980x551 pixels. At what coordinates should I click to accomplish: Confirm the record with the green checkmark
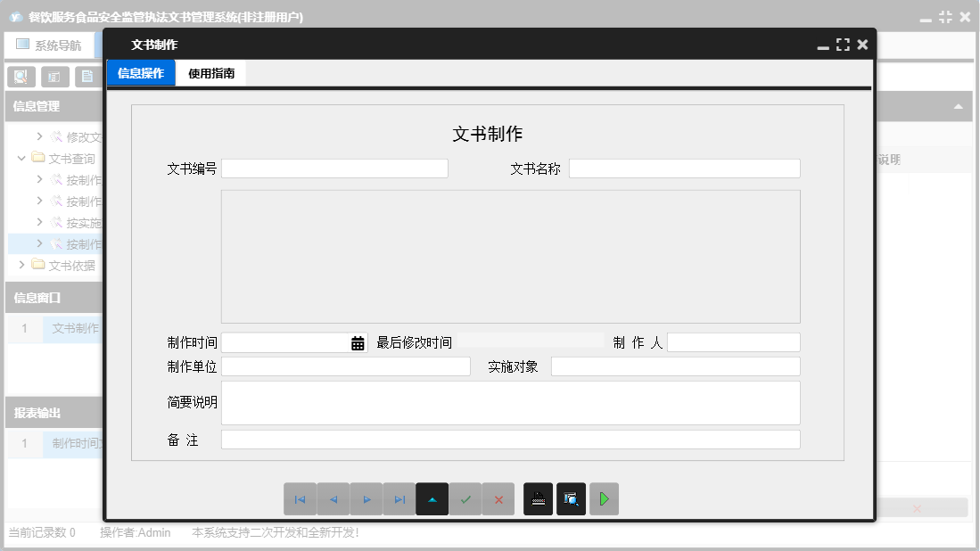pyautogui.click(x=465, y=499)
